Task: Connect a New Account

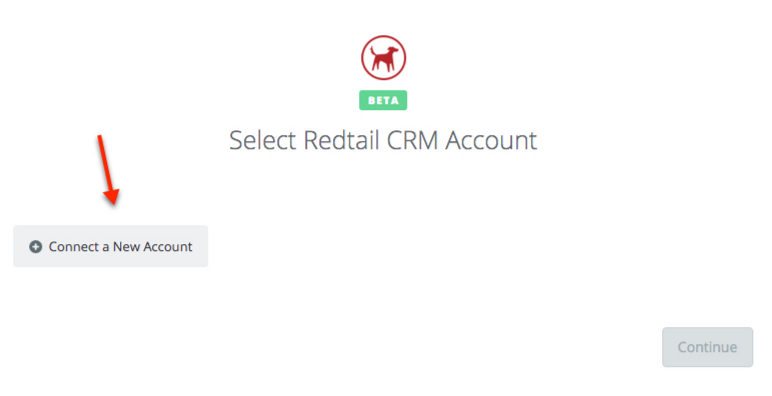Action: click(110, 246)
